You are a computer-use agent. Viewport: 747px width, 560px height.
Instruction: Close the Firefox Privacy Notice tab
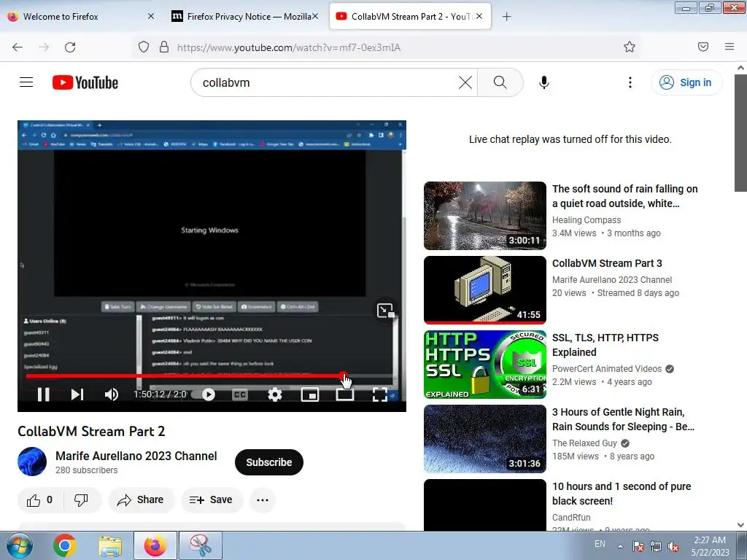coord(315,16)
